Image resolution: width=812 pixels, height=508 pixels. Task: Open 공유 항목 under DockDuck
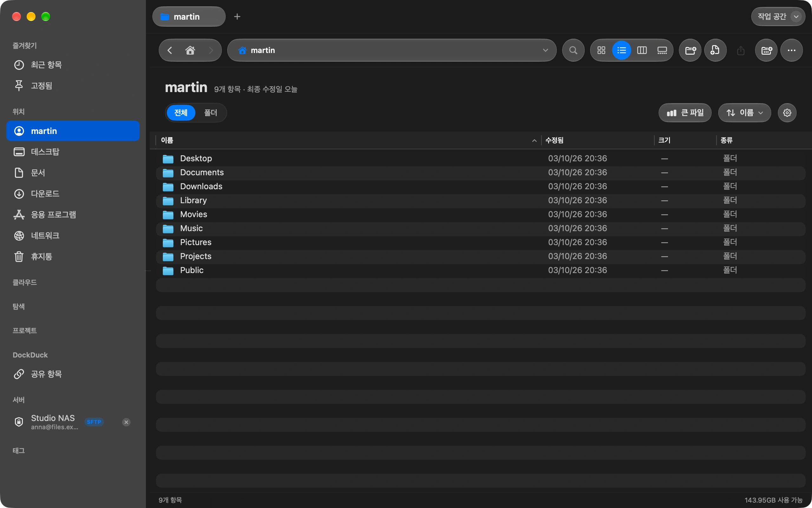(x=73, y=374)
